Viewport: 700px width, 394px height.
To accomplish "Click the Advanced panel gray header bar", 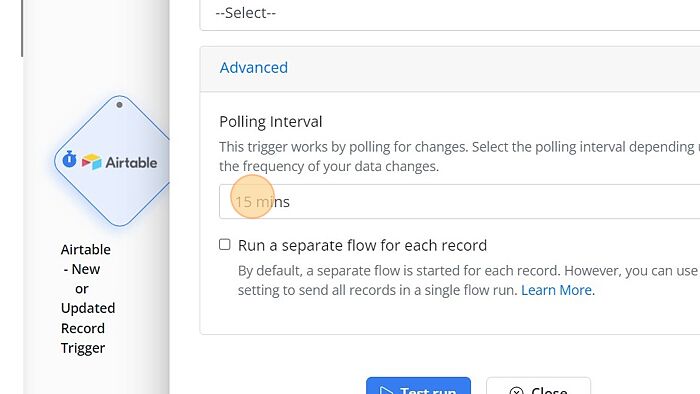I will 450,69.
